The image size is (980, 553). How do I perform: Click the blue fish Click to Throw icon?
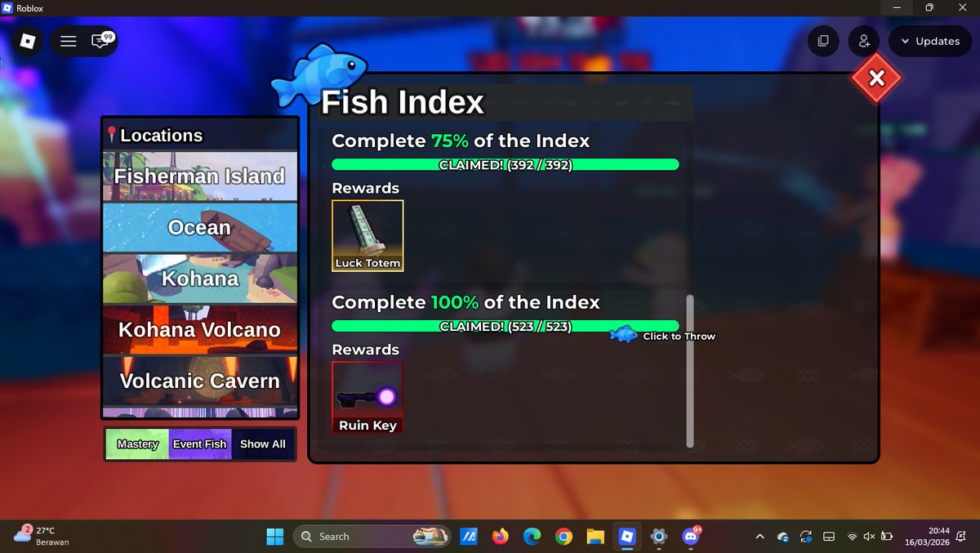624,335
